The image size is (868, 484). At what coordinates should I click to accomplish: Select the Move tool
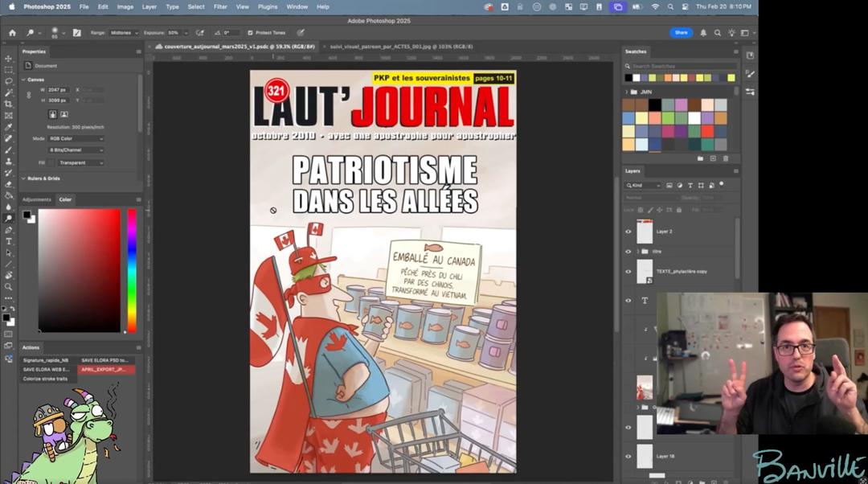8,58
